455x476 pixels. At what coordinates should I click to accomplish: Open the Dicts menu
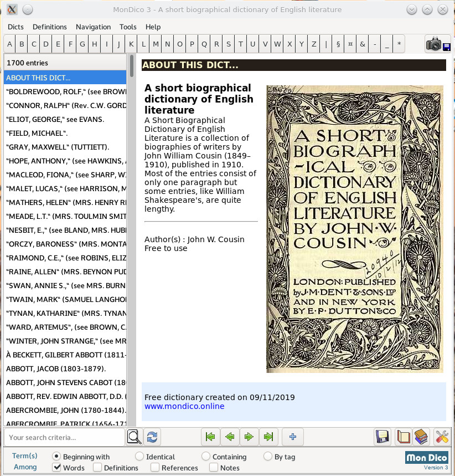(x=15, y=27)
